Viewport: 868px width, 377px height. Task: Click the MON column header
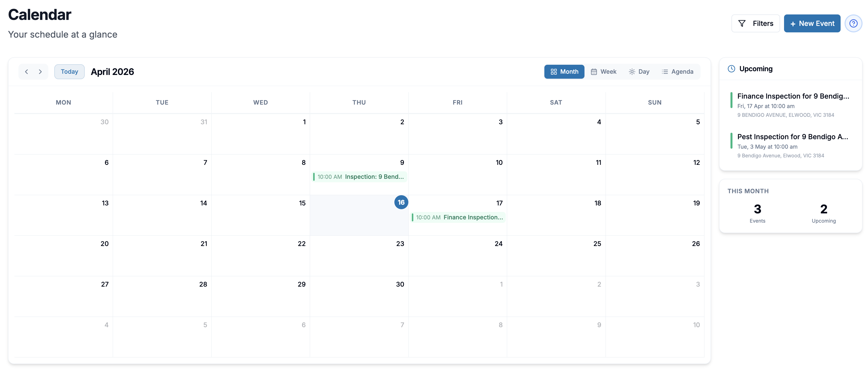pyautogui.click(x=63, y=102)
